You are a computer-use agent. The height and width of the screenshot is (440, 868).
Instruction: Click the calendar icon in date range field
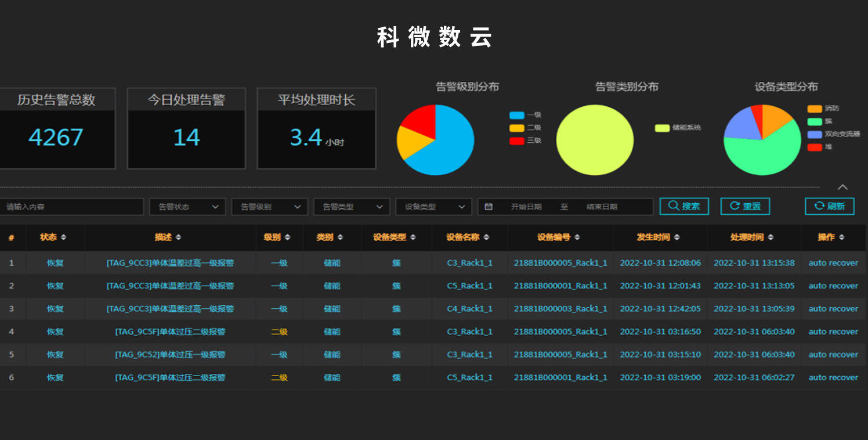489,207
